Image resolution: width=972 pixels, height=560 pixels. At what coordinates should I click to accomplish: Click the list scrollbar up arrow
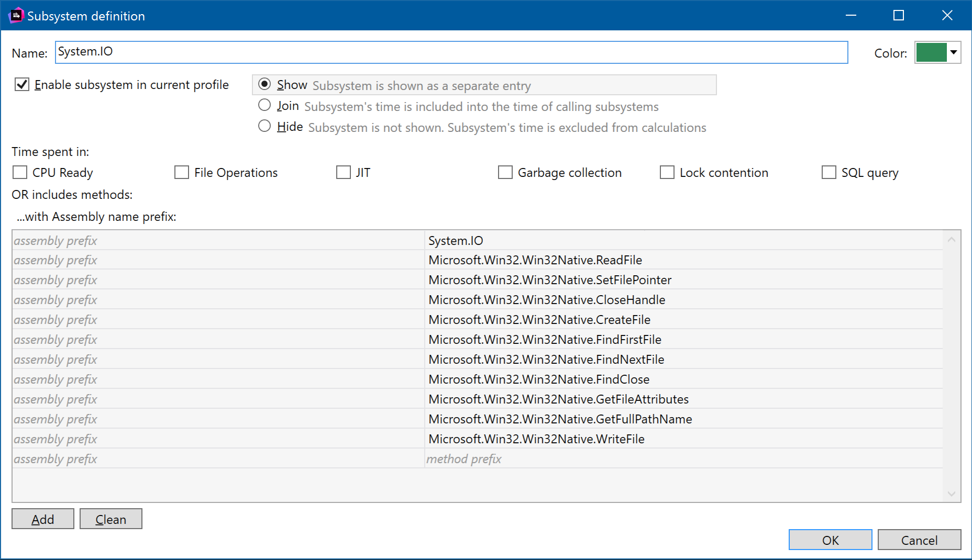coord(952,240)
